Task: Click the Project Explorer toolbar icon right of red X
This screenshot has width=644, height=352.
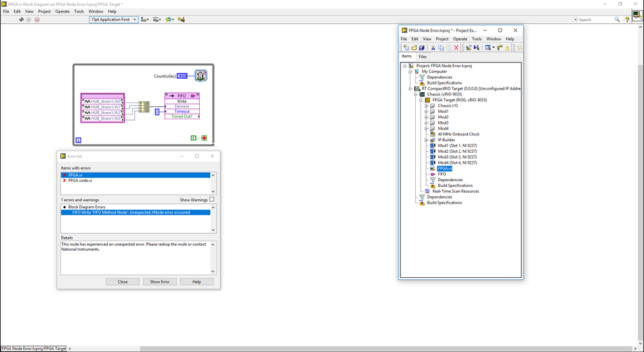Action: [x=469, y=48]
